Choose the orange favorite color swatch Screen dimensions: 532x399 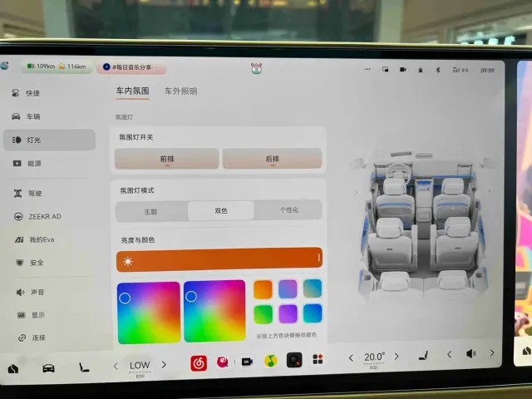(263, 289)
